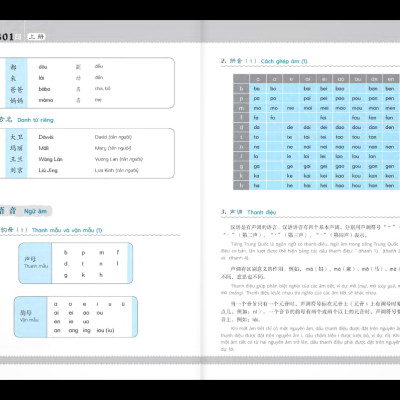Click the "Cách ghép âm (1)" heading
The height and width of the screenshot is (400, 400).
[284, 61]
